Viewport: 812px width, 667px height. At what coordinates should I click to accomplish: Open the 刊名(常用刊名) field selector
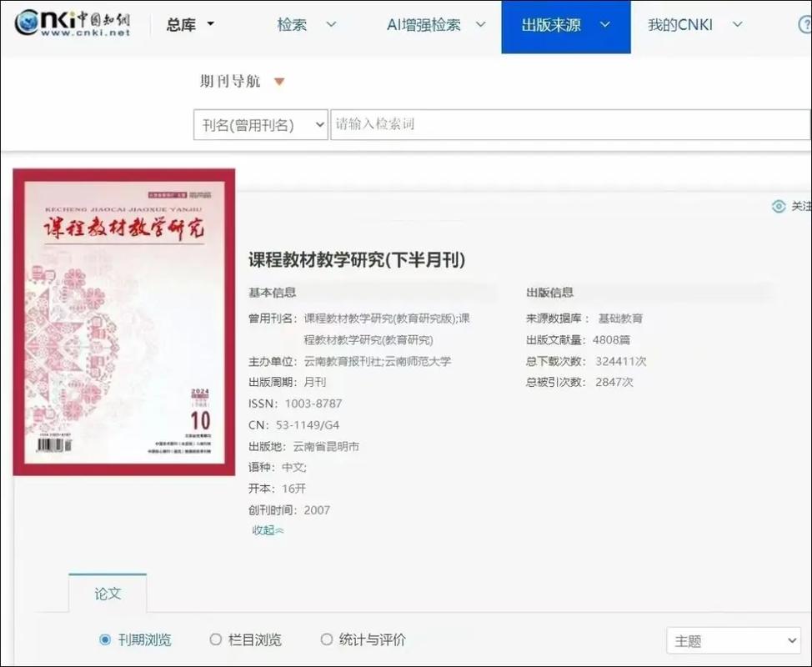click(260, 123)
